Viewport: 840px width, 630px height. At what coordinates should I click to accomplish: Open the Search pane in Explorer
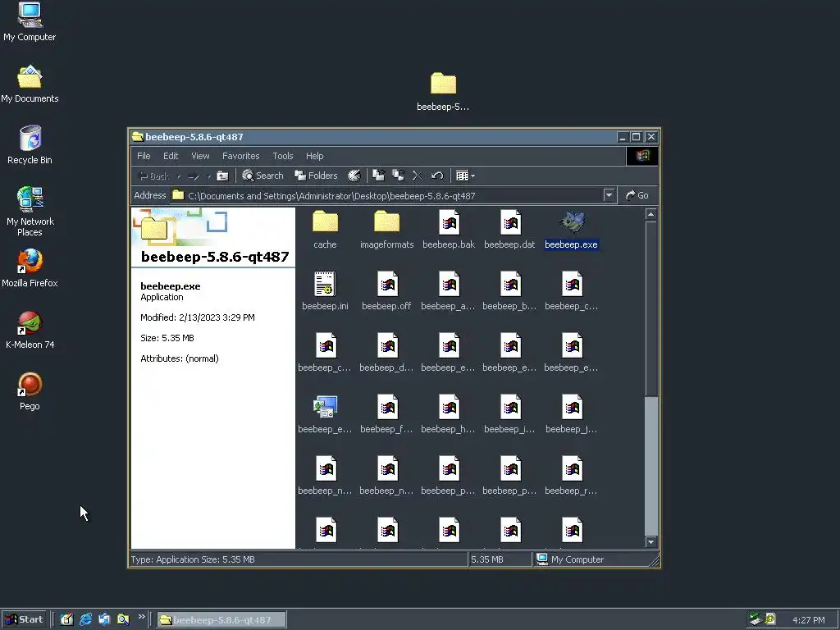tap(262, 176)
